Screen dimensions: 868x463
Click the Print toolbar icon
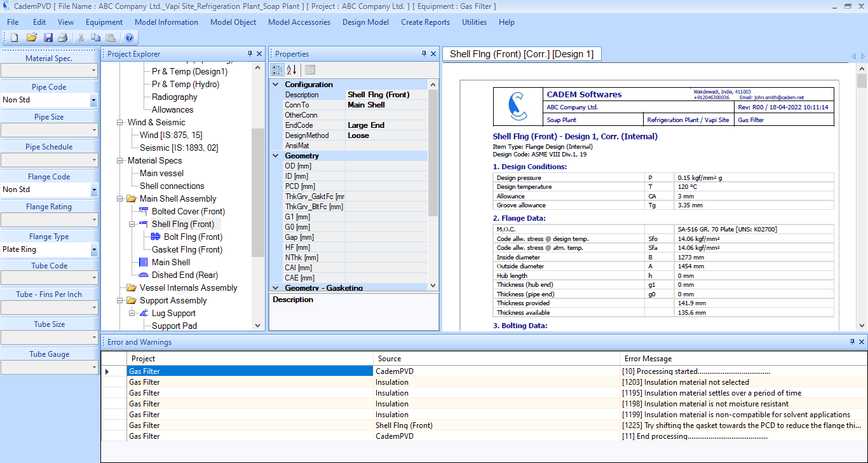[63, 38]
